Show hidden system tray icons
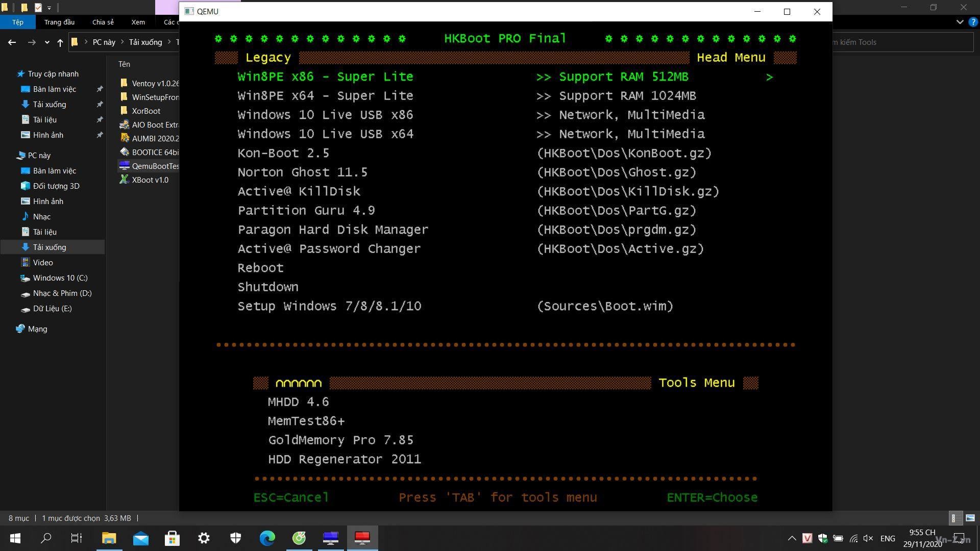The image size is (980, 551). click(x=792, y=538)
